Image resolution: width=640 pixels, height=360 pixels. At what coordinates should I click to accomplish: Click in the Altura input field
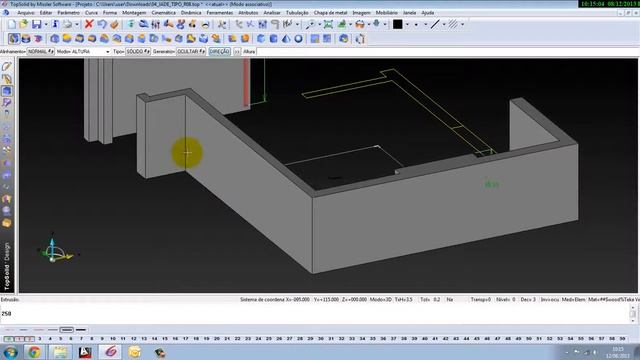447,51
